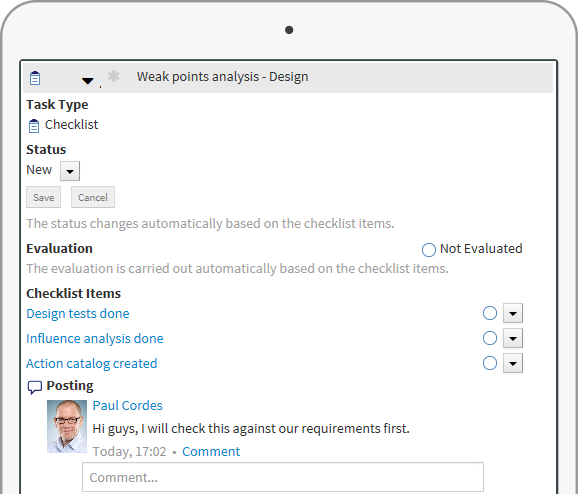Click the Not Evaluated circle indicator
The width and height of the screenshot is (578, 494).
pos(429,250)
